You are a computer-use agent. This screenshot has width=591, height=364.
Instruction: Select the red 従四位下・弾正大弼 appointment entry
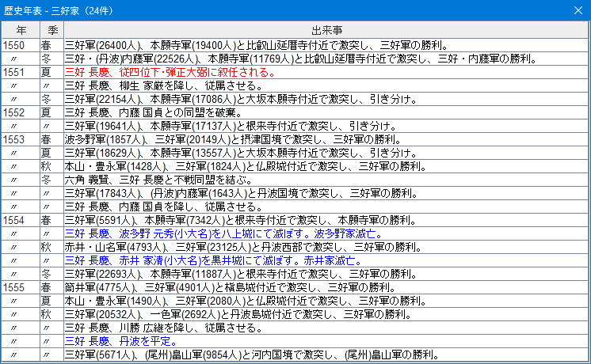(x=170, y=72)
